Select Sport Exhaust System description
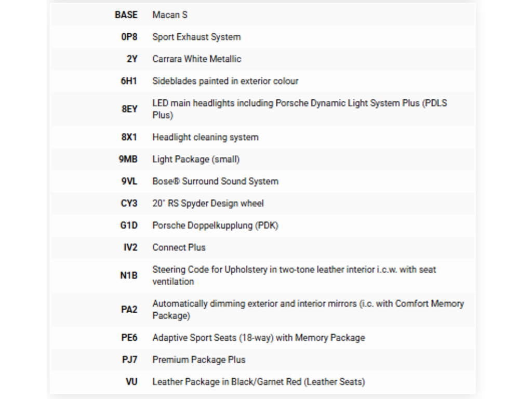This screenshot has height=399, width=532. point(196,37)
